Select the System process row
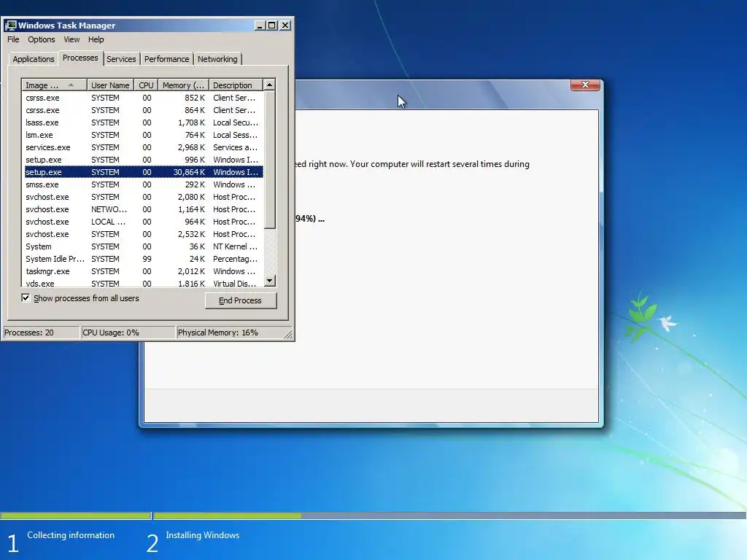This screenshot has height=560, width=747. click(142, 246)
